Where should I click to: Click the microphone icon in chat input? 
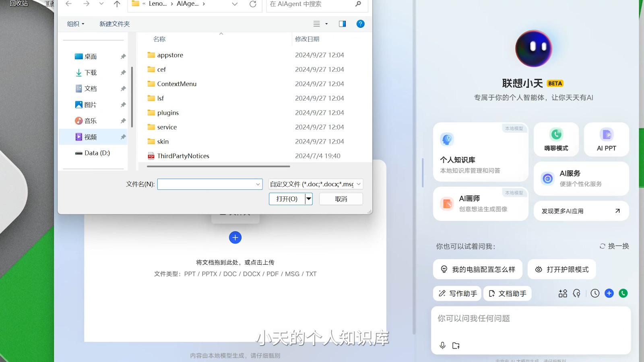(442, 346)
